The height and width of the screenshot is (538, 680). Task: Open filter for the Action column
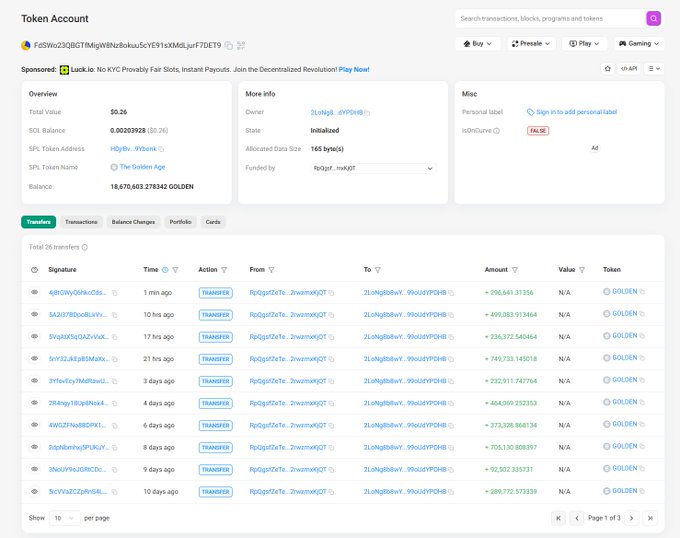(x=224, y=270)
